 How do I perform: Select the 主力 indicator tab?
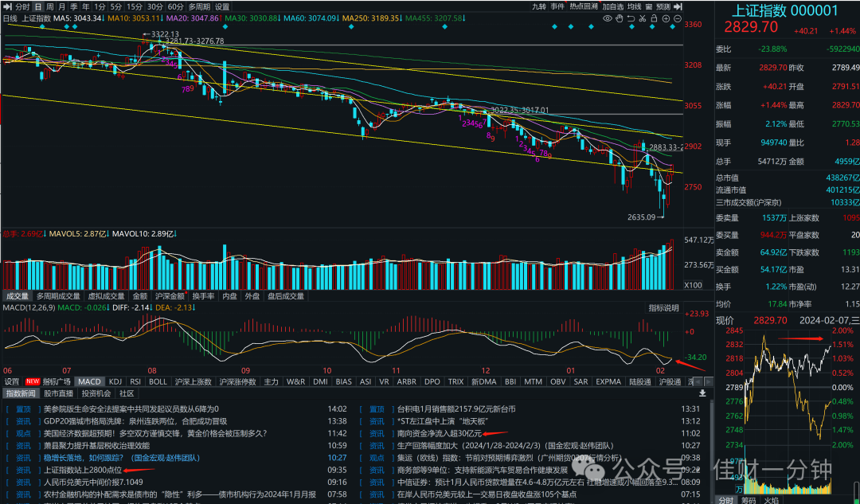271,381
